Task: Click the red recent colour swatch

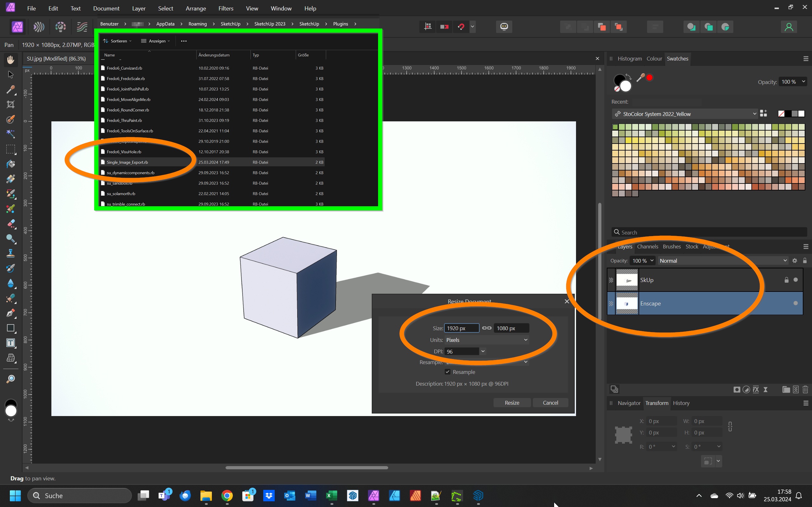Action: 650,78
